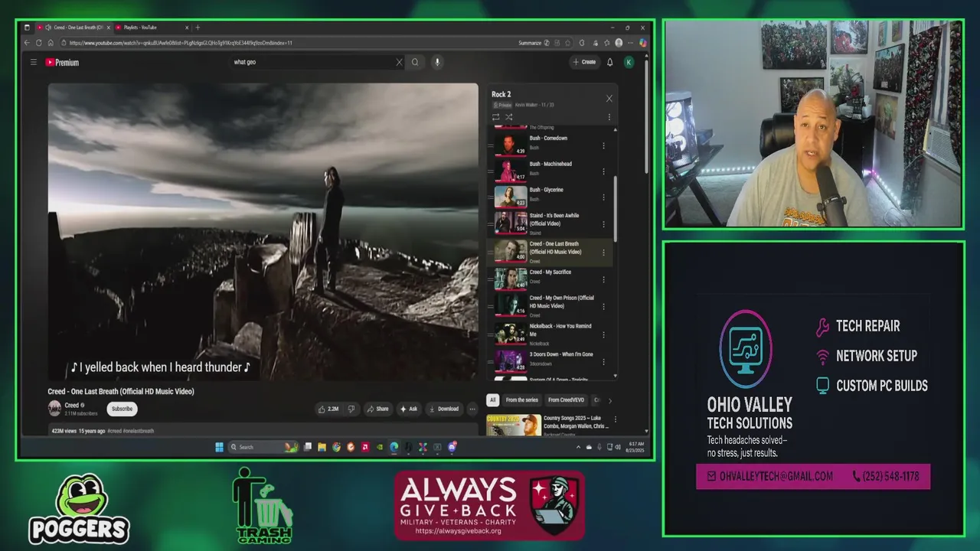
Task: Open options for Creed - One Last Breath
Action: (603, 253)
